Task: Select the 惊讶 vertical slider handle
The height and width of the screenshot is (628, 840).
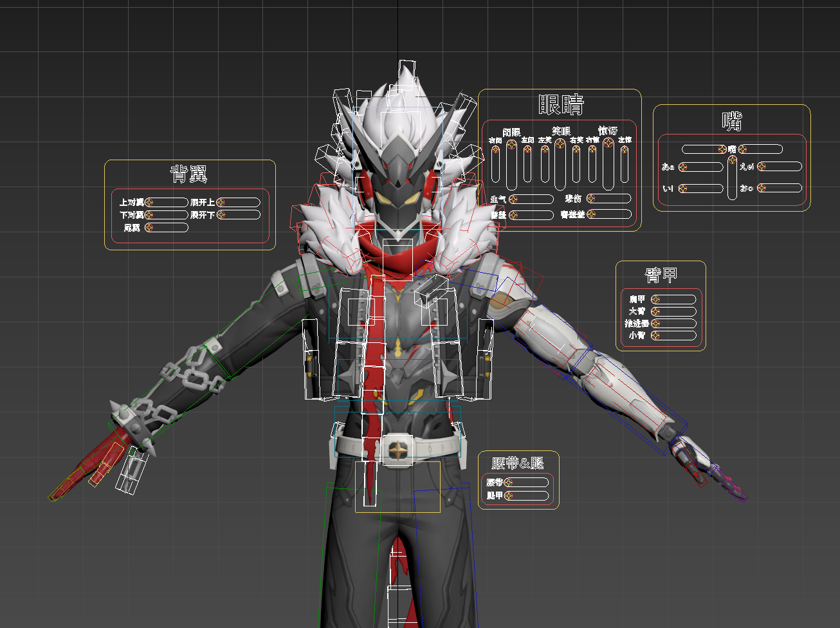Action: tap(608, 143)
